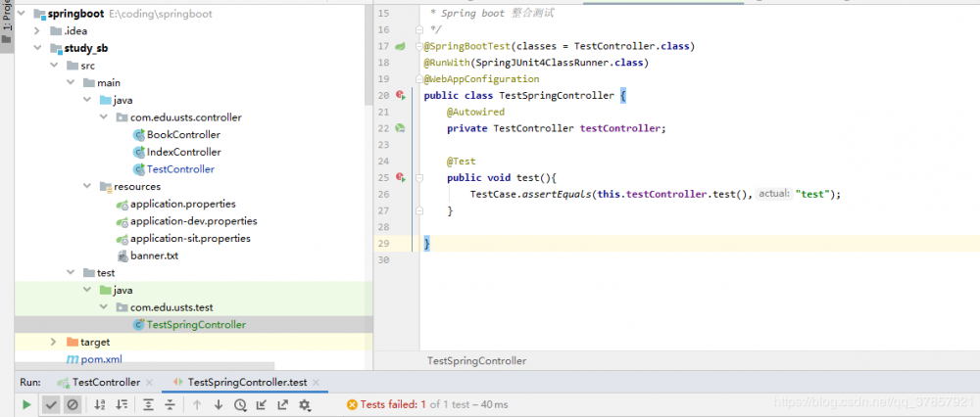The image size is (980, 417).
Task: Collapse the resources folder
Action: pyautogui.click(x=87, y=186)
